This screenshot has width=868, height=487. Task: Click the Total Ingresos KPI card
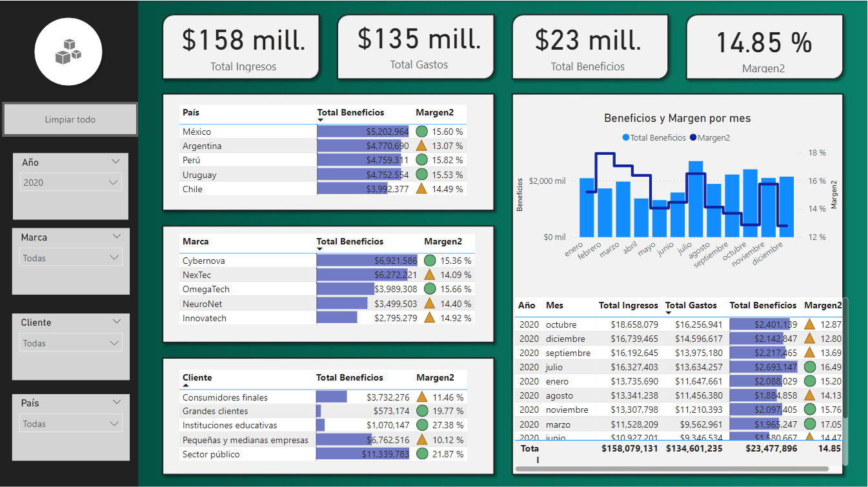(241, 47)
